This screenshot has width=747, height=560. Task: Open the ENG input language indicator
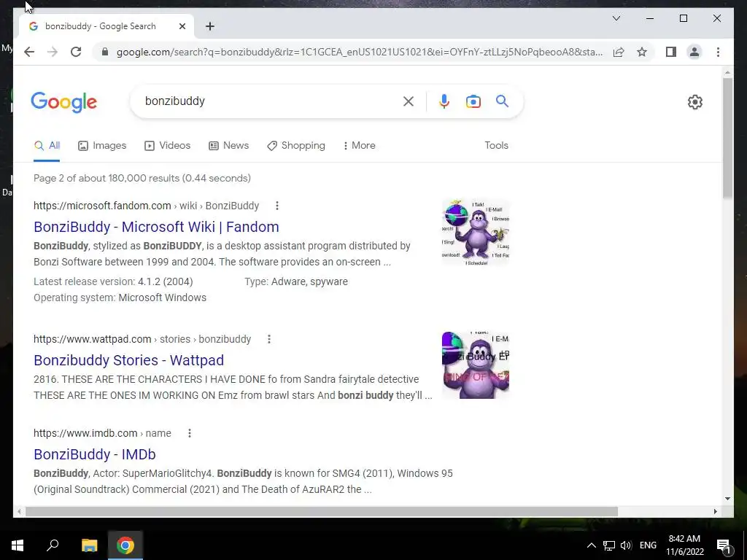pos(648,545)
